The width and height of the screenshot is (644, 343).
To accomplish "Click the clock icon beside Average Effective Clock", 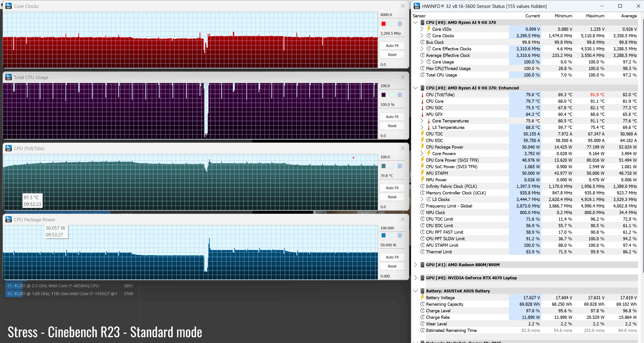I will (422, 55).
